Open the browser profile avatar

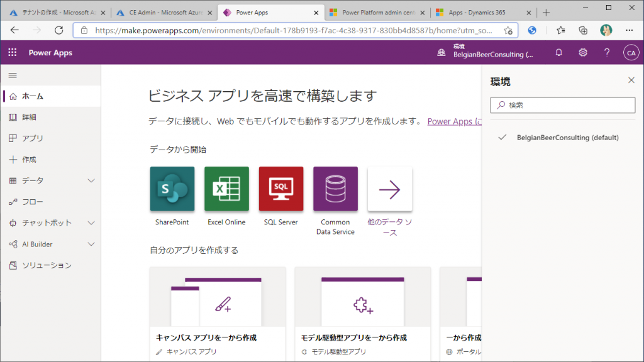[606, 30]
